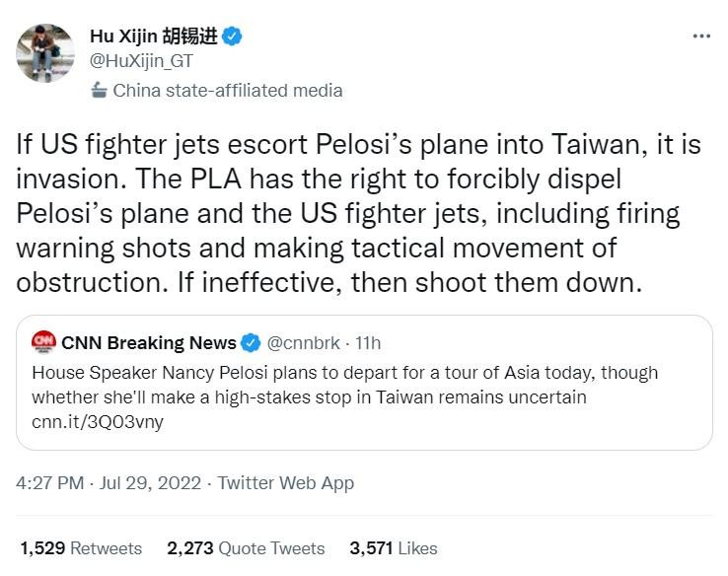Image resolution: width=728 pixels, height=576 pixels.
Task: Click the CNN Breaking News verified badge
Action: (x=251, y=343)
